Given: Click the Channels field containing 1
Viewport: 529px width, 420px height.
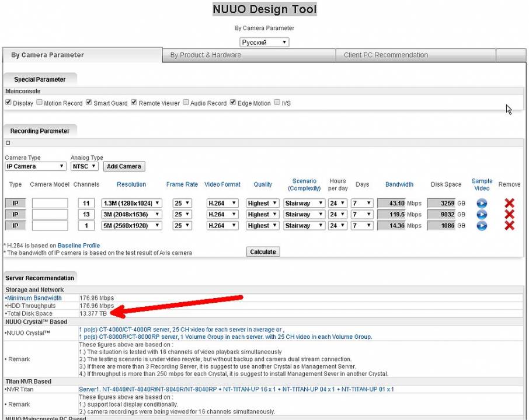Looking at the screenshot, I should pyautogui.click(x=86, y=226).
